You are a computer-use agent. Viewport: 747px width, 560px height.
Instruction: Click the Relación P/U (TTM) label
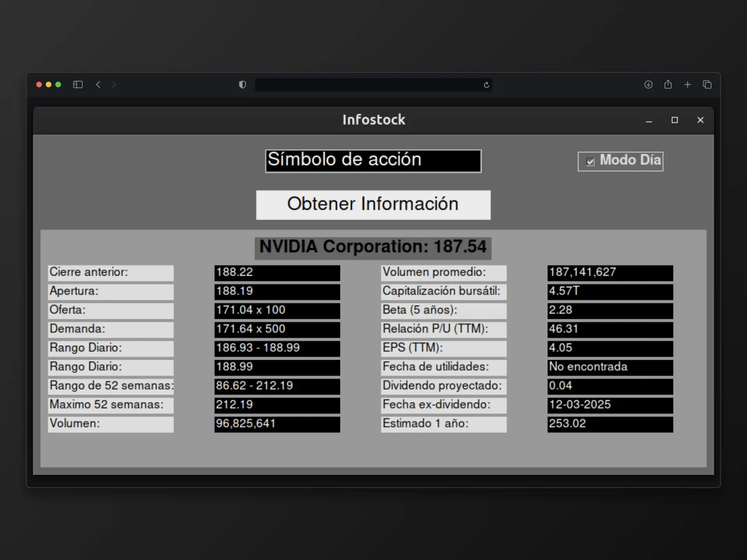444,330
